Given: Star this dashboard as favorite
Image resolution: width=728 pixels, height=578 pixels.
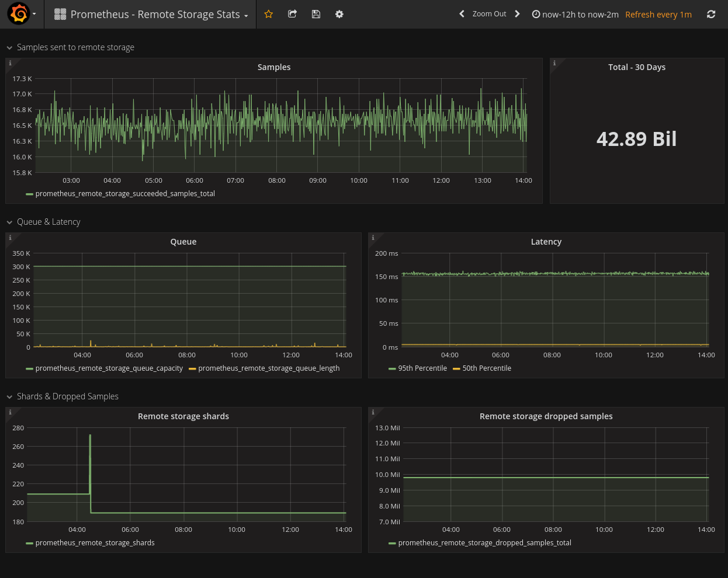Looking at the screenshot, I should click(269, 14).
